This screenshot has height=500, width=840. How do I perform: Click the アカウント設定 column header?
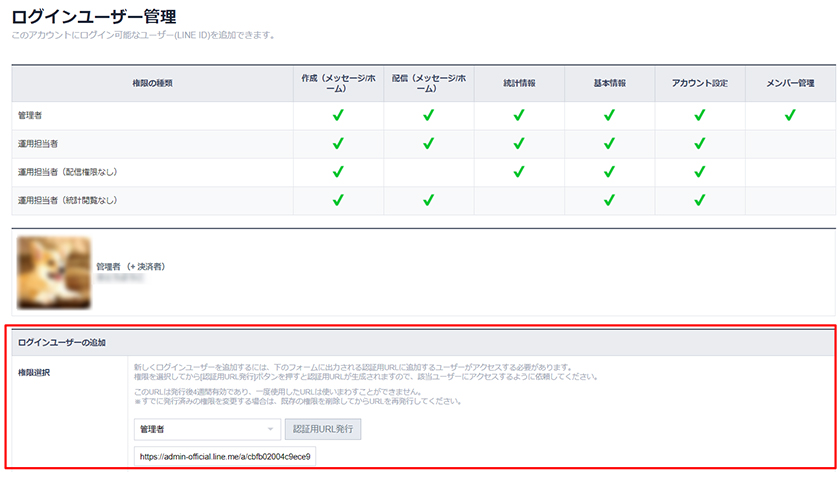(700, 83)
